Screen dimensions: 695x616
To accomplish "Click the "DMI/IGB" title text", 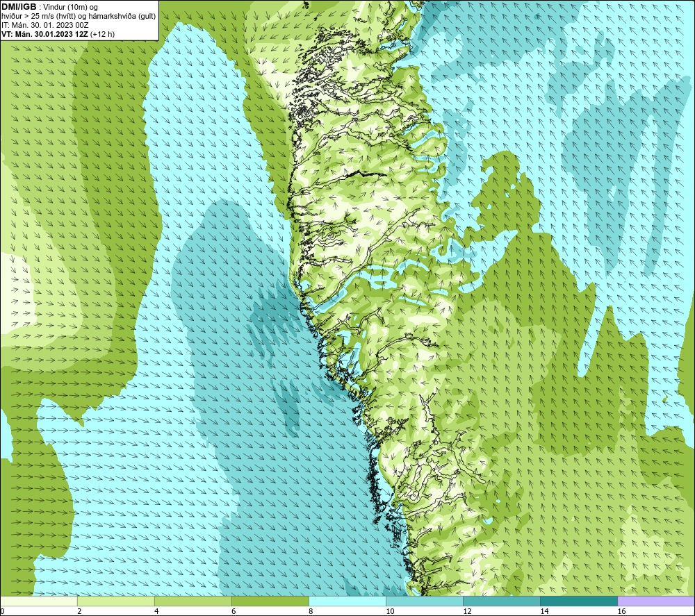I will 19,7.
